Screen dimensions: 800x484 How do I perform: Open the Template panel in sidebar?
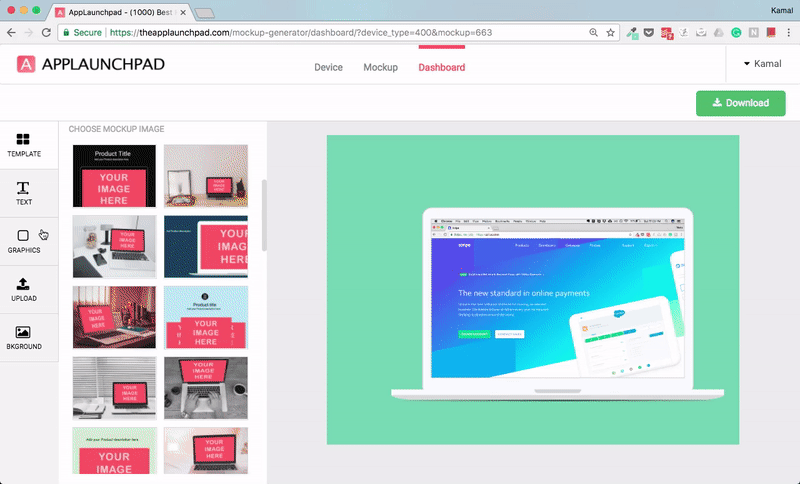[x=24, y=145]
